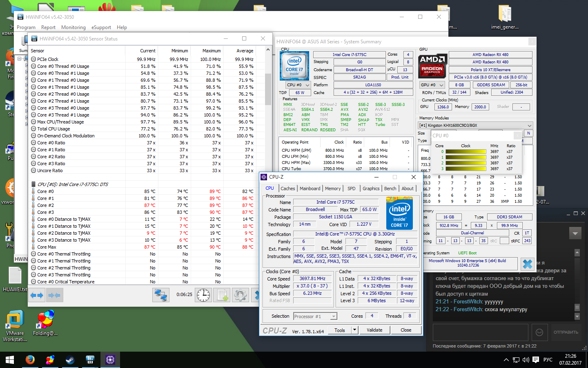Open the GPU #0 selector dropdown

pos(432,85)
